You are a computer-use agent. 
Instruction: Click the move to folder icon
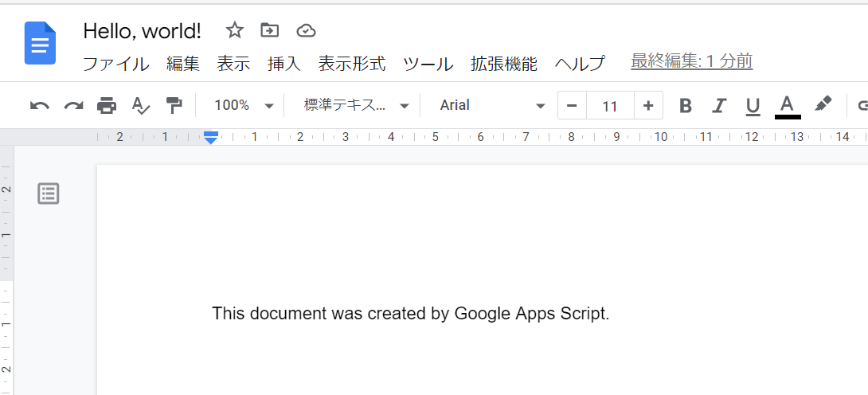(x=270, y=30)
